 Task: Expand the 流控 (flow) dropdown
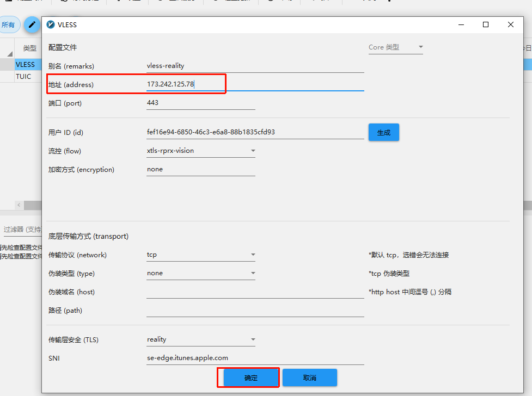point(200,151)
